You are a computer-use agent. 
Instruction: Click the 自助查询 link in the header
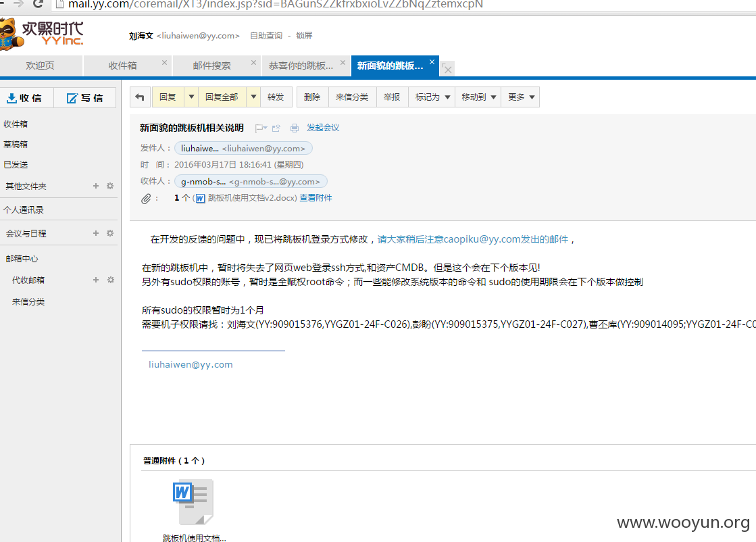pyautogui.click(x=266, y=36)
